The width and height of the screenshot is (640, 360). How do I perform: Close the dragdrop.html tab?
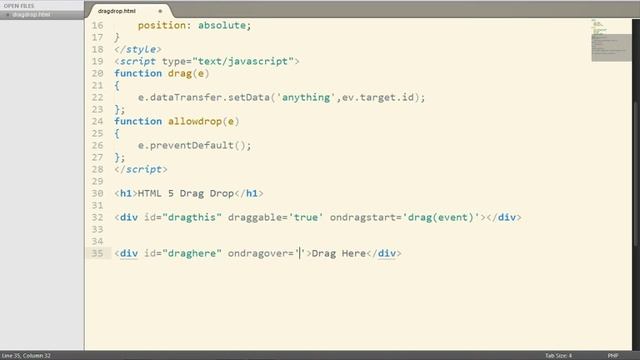tap(160, 11)
